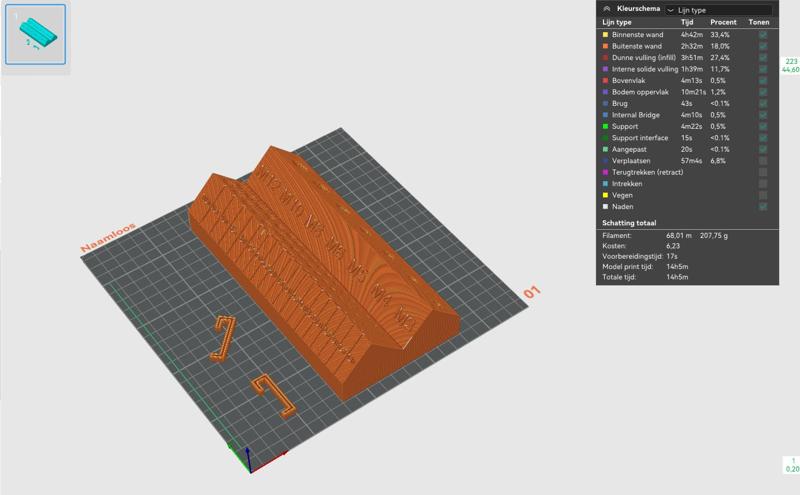
Task: Click the dark red Dunne vulling swatch
Action: coord(606,58)
